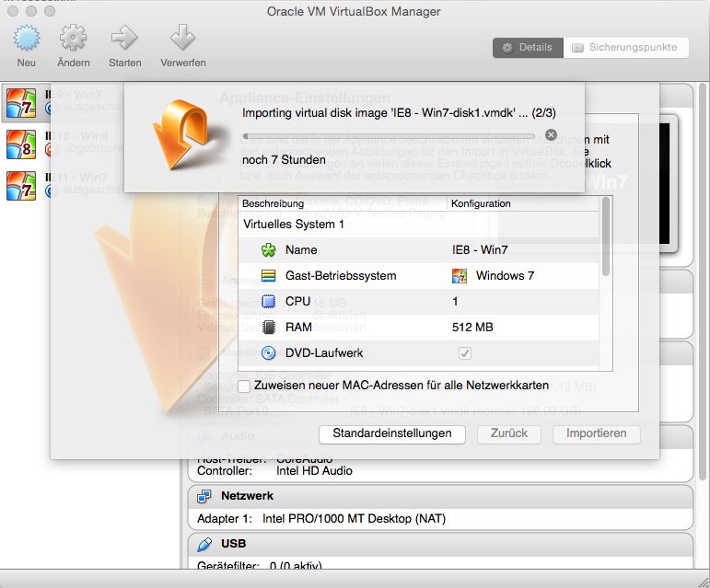Click the Standardeinstellungen button
The image size is (710, 588).
(x=391, y=433)
